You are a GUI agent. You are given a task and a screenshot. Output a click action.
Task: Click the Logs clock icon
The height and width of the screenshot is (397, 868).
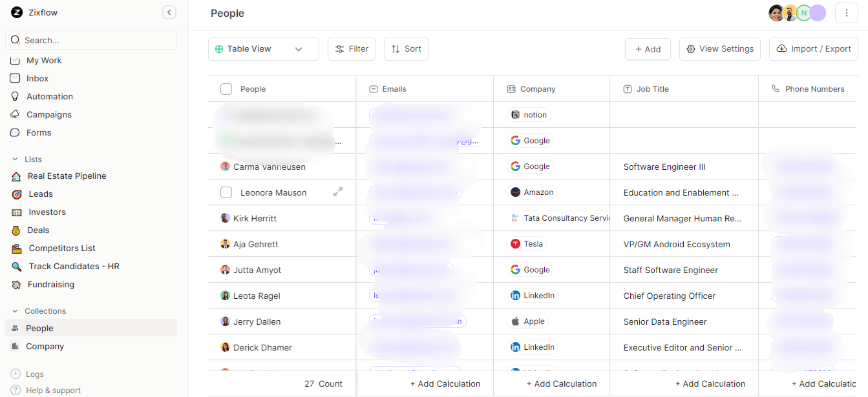coord(16,374)
